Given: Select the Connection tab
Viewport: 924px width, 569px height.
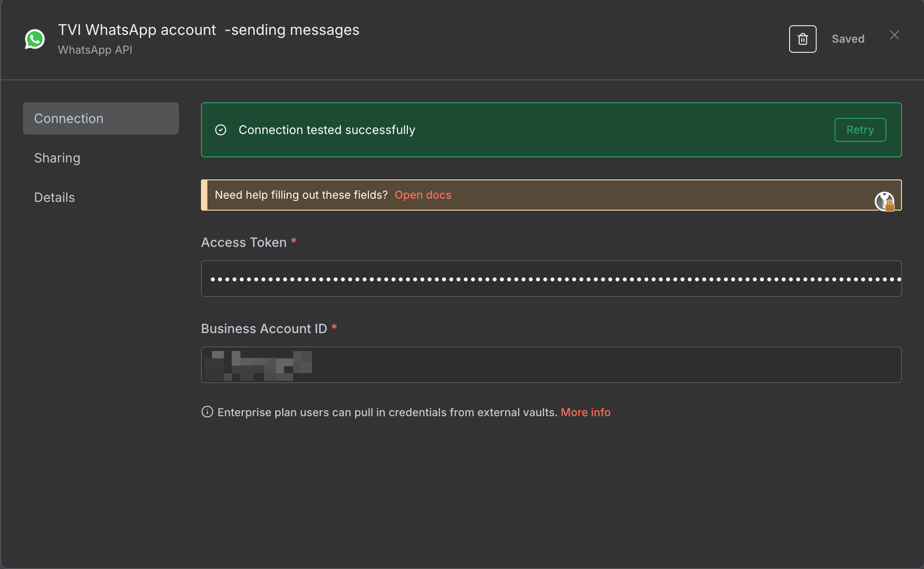Looking at the screenshot, I should click(101, 118).
